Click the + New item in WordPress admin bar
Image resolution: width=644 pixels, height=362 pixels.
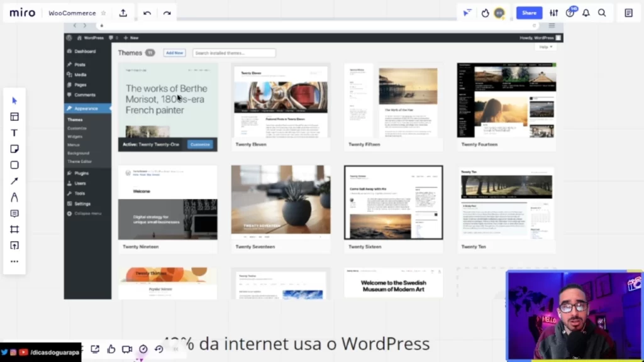(131, 38)
